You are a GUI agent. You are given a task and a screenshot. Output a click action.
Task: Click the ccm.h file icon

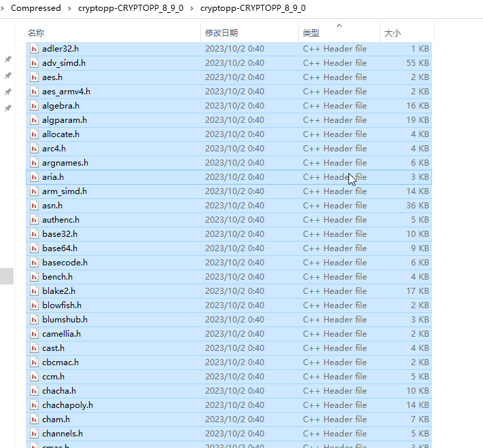pyautogui.click(x=34, y=377)
